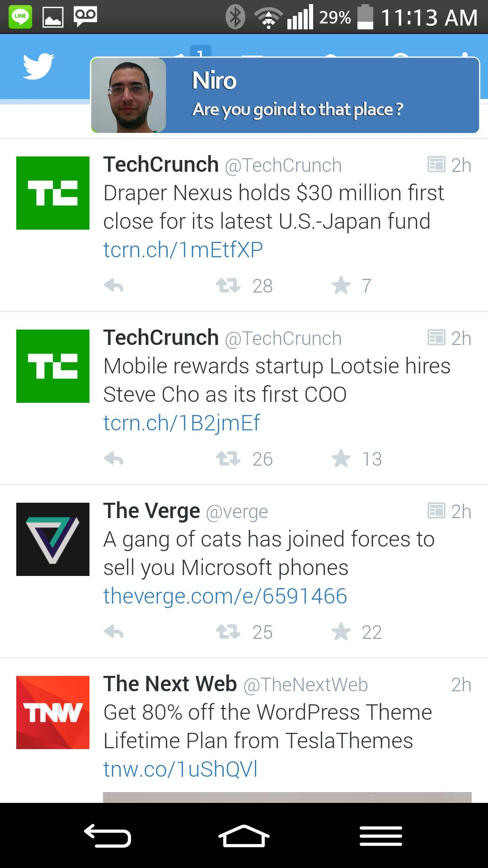
Task: View The Next Web TNW avatar
Action: 53,712
